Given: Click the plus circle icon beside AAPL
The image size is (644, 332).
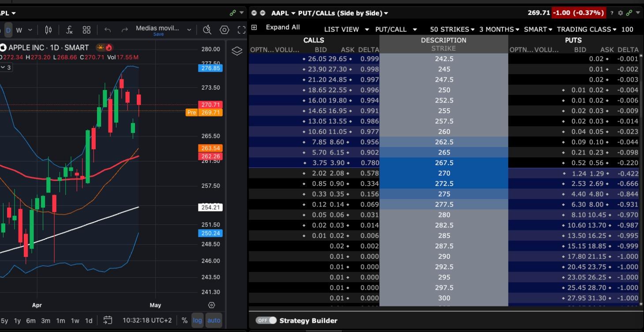Looking at the screenshot, I should [x=263, y=13].
